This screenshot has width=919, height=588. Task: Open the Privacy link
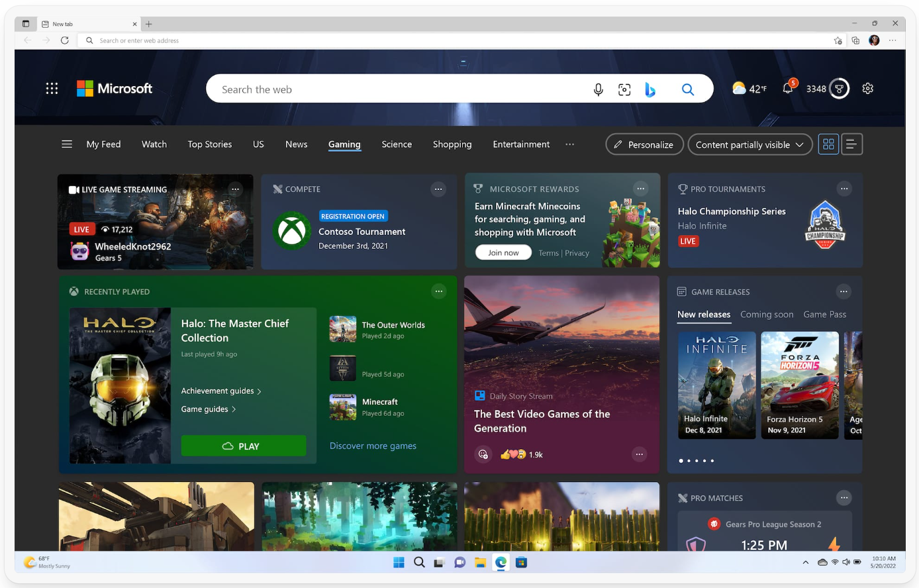[x=577, y=253]
